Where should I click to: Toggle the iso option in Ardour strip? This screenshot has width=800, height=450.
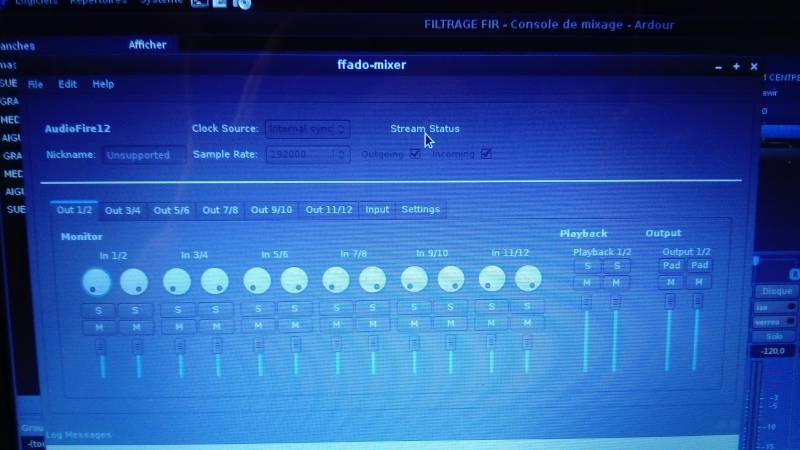tap(774, 307)
